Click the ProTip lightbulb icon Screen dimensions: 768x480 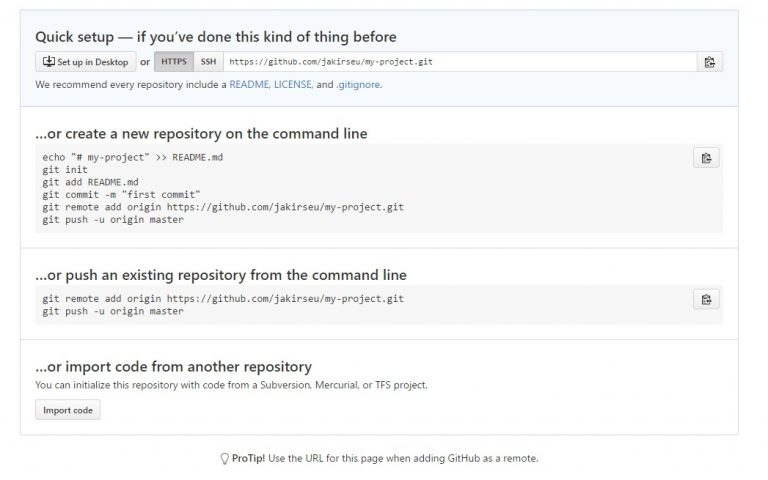click(x=224, y=458)
